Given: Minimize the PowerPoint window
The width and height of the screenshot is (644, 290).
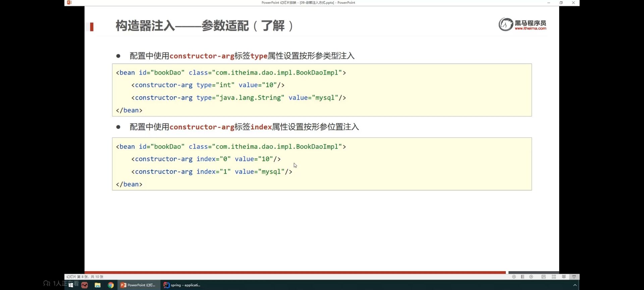Looking at the screenshot, I should (x=549, y=3).
